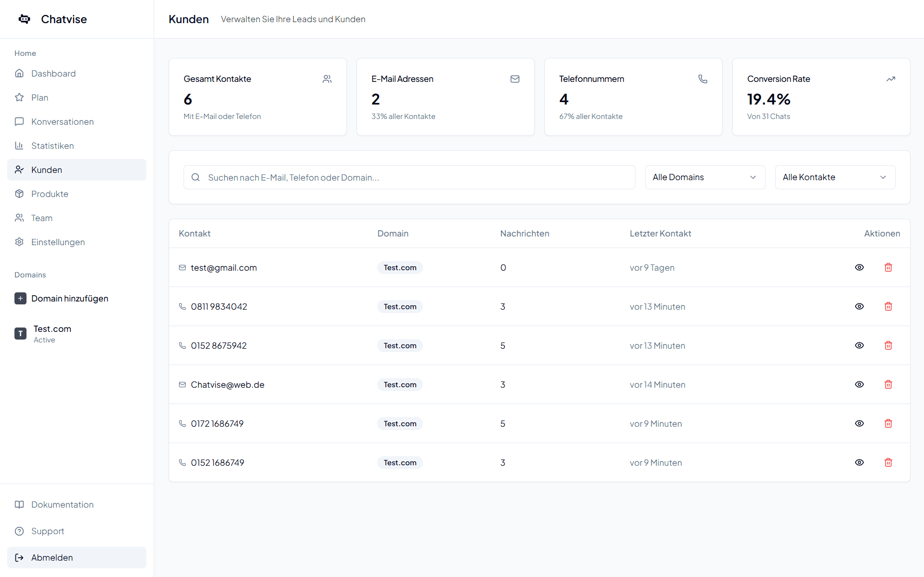Switch to the Kunden section
The height and width of the screenshot is (577, 924).
(x=46, y=170)
